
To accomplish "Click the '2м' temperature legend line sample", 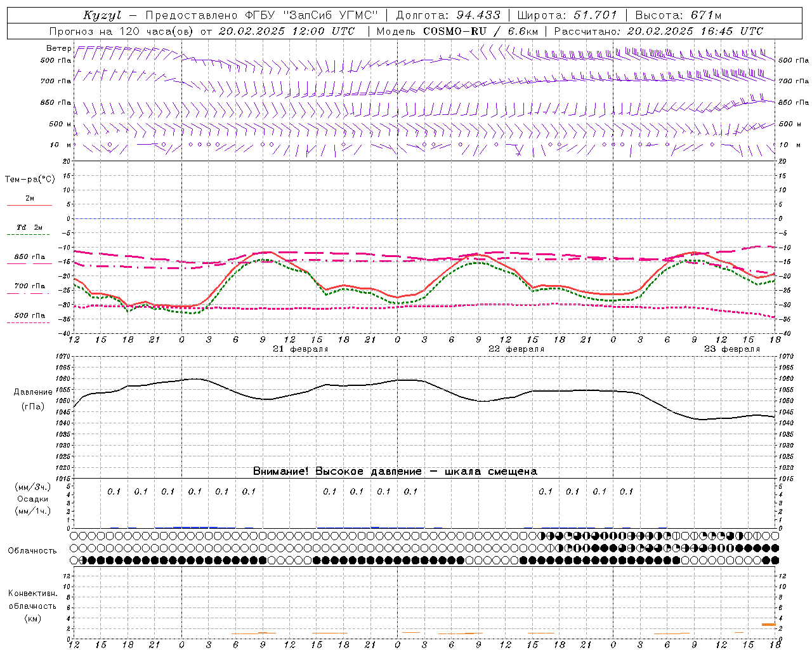I will [29, 205].
